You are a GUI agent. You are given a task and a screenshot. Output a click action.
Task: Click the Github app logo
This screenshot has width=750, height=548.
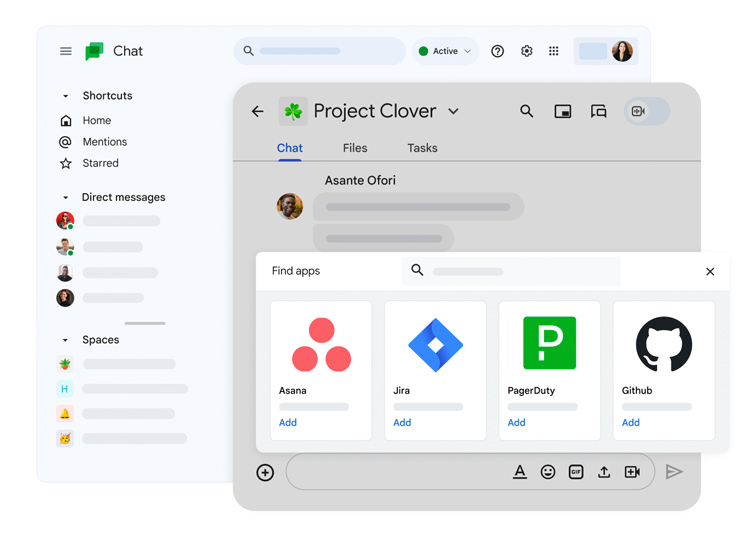664,344
